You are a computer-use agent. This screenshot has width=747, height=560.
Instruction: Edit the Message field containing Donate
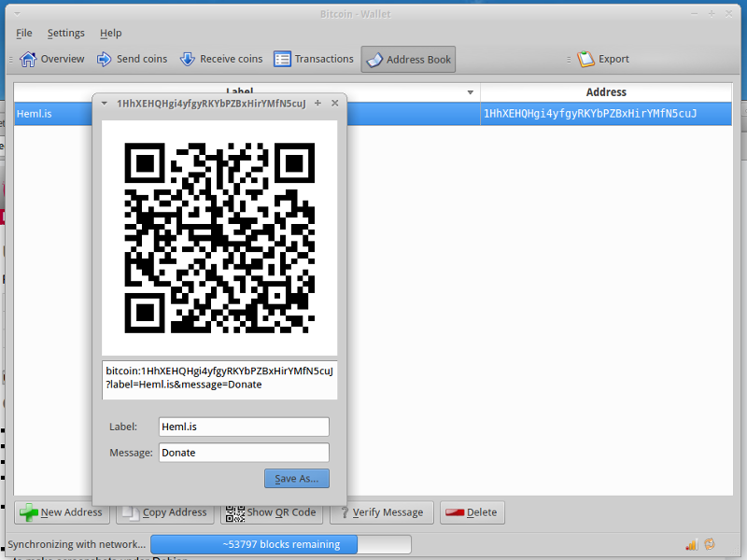coord(244,453)
